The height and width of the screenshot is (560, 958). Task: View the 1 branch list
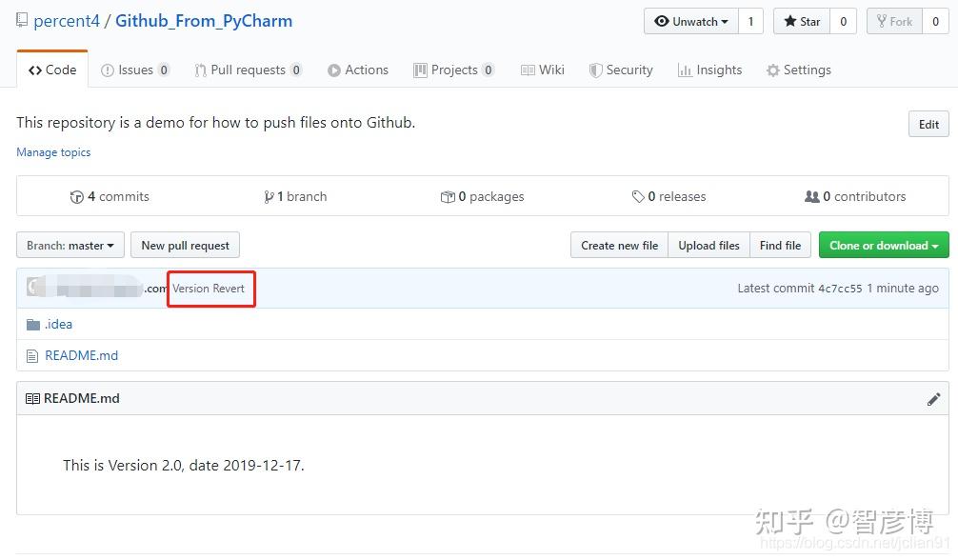(295, 196)
